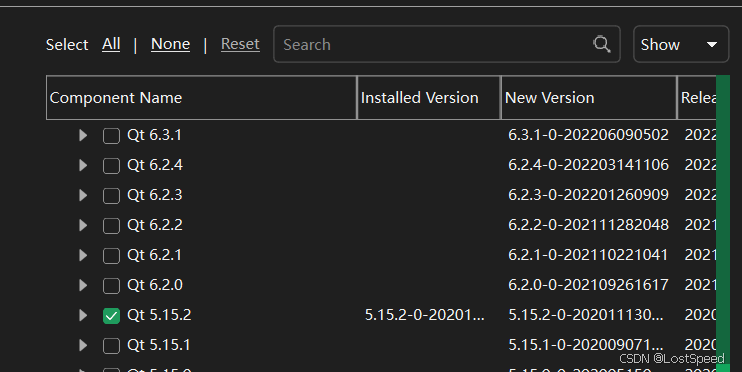Expand the Qt 5.15.2 tree node
Viewport: 742px width, 372px height.
pos(83,315)
